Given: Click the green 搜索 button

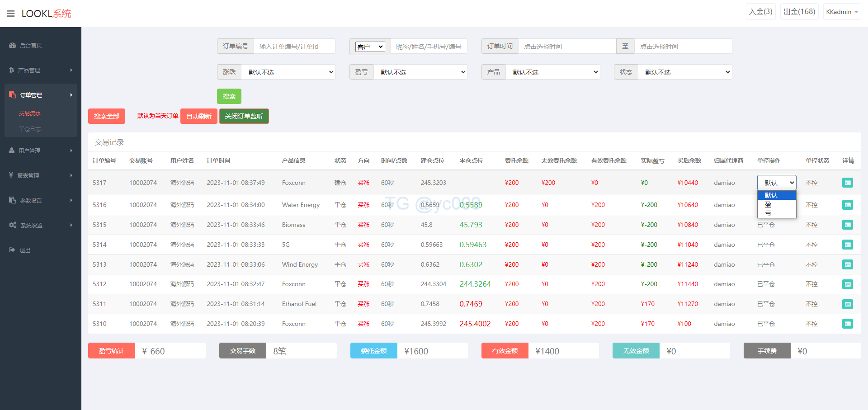Looking at the screenshot, I should point(229,96).
